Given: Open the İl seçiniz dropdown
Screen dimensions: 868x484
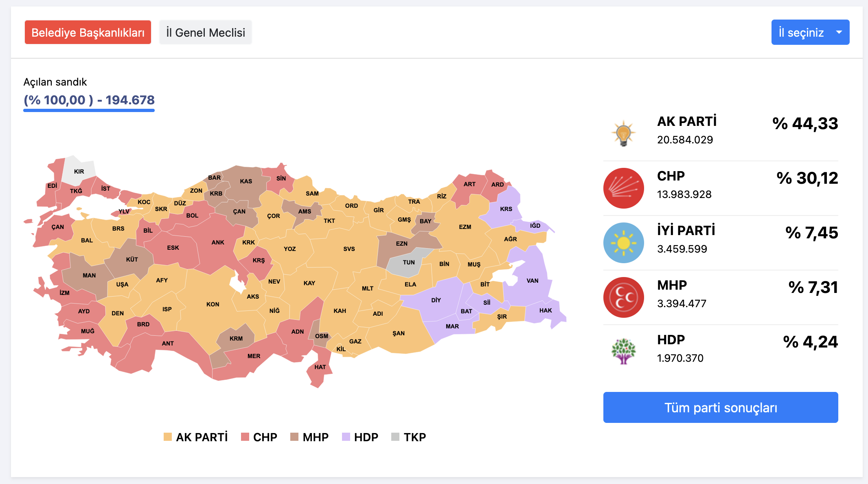Looking at the screenshot, I should (x=801, y=33).
